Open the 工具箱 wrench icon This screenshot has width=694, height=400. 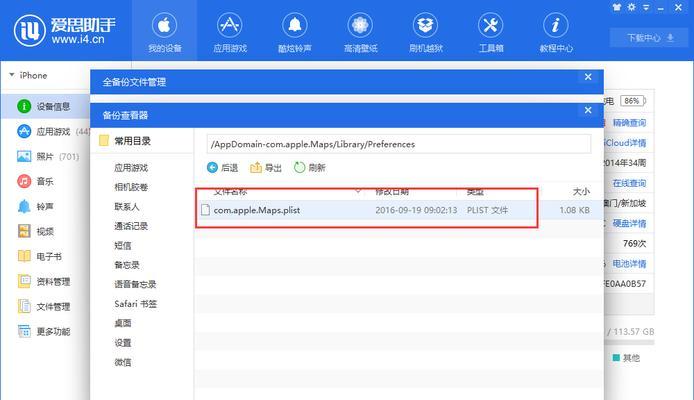tap(490, 25)
